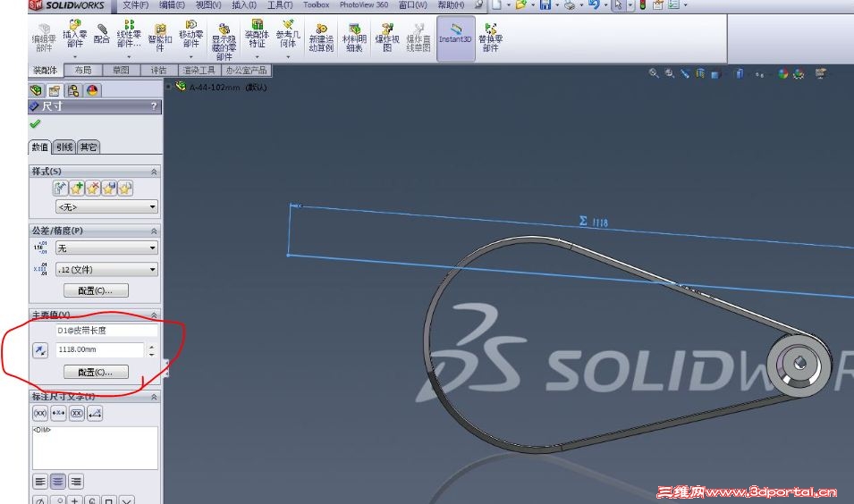Open 材料明细表 bill of materials

pyautogui.click(x=354, y=38)
